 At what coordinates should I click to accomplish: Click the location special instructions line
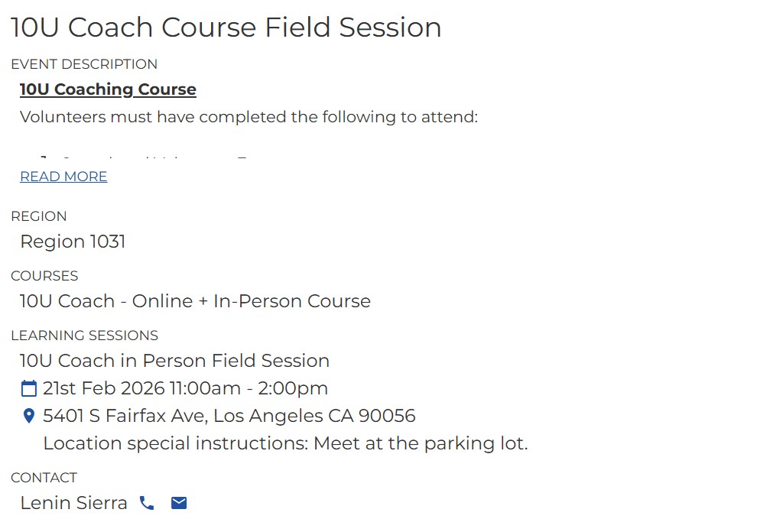(285, 443)
